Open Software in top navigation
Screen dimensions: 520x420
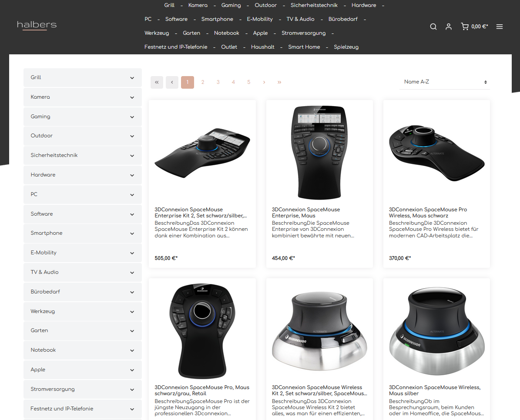[x=176, y=19]
